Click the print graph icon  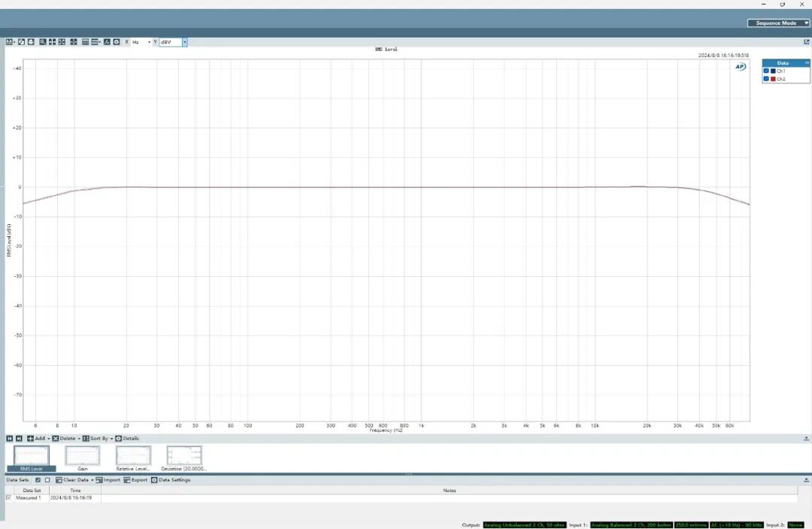click(x=31, y=42)
